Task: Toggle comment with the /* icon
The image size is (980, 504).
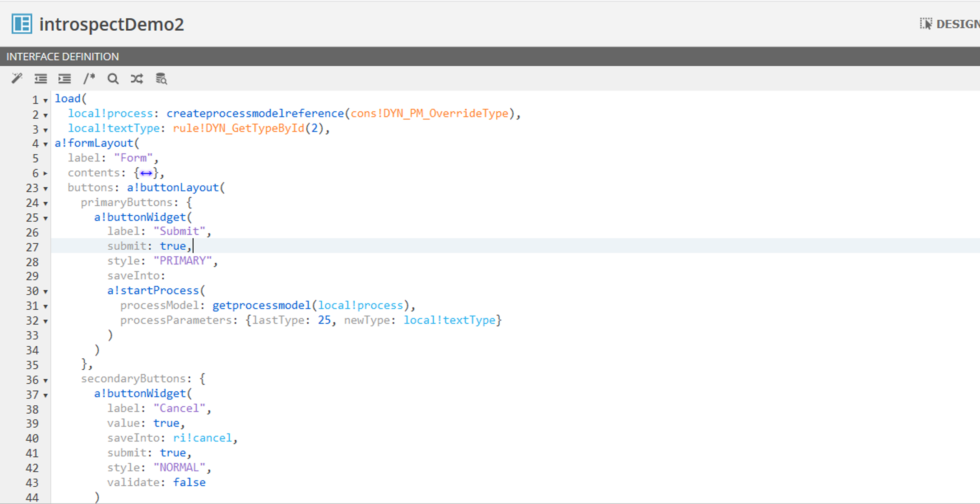Action: click(89, 78)
